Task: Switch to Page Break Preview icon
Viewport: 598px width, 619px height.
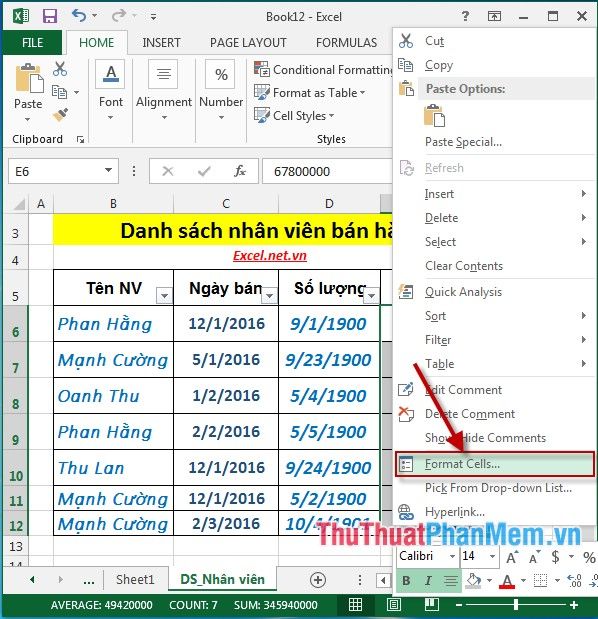Action: click(431, 604)
